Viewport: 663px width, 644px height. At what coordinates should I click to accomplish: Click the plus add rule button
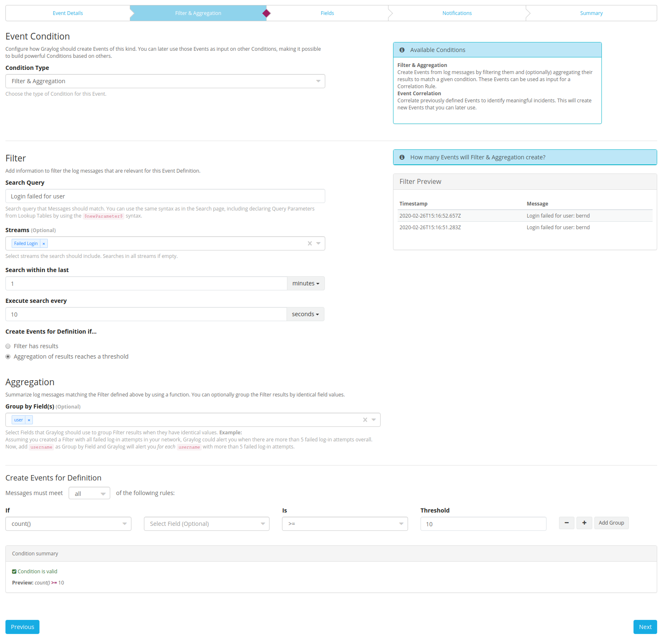(584, 523)
